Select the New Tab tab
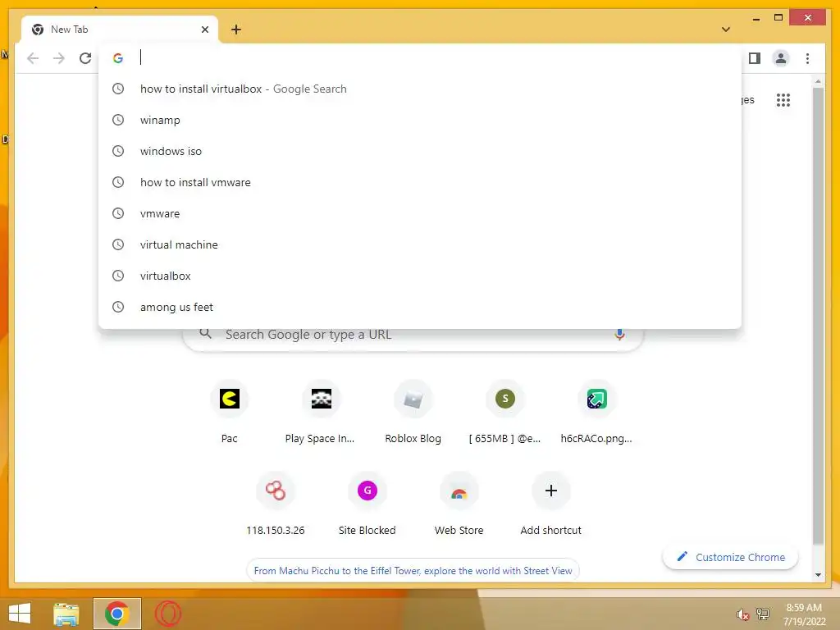Image resolution: width=840 pixels, height=630 pixels. [x=120, y=30]
